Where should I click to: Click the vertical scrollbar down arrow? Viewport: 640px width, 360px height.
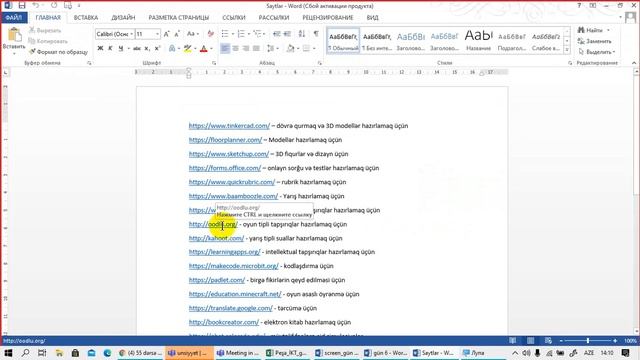coord(636,331)
